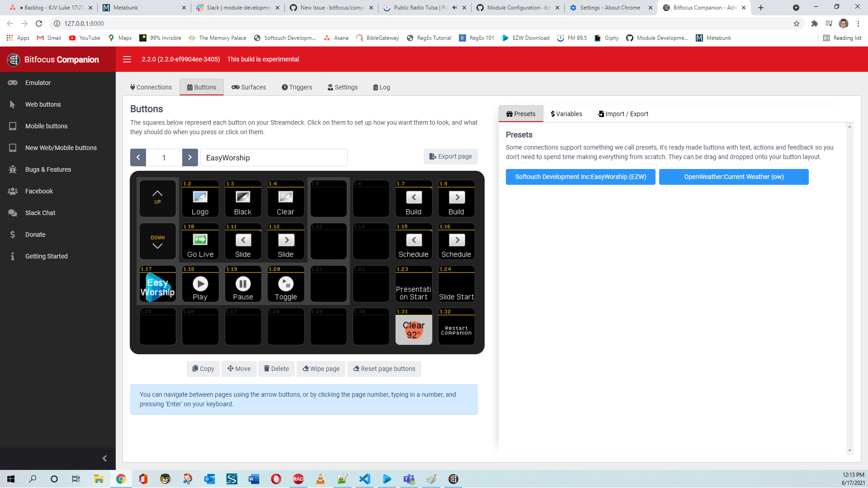Switch to the Triggers tab

coord(297,87)
